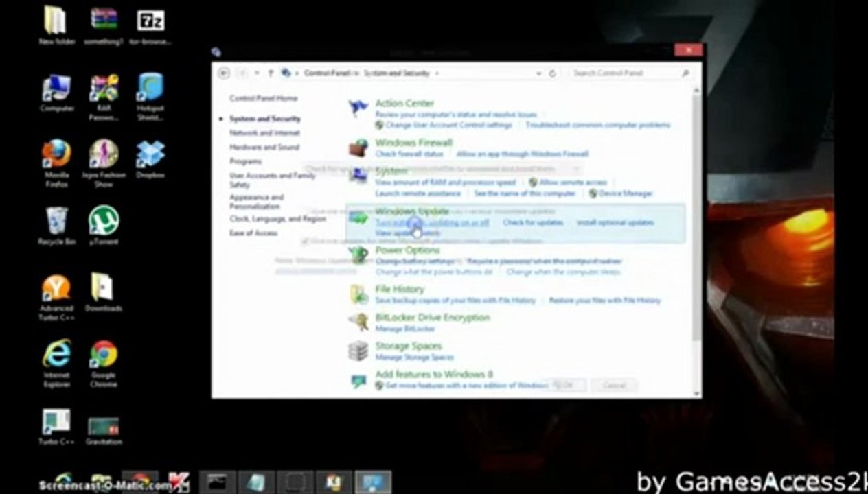Click the Control Panel vertical scrollbar

tap(697, 216)
